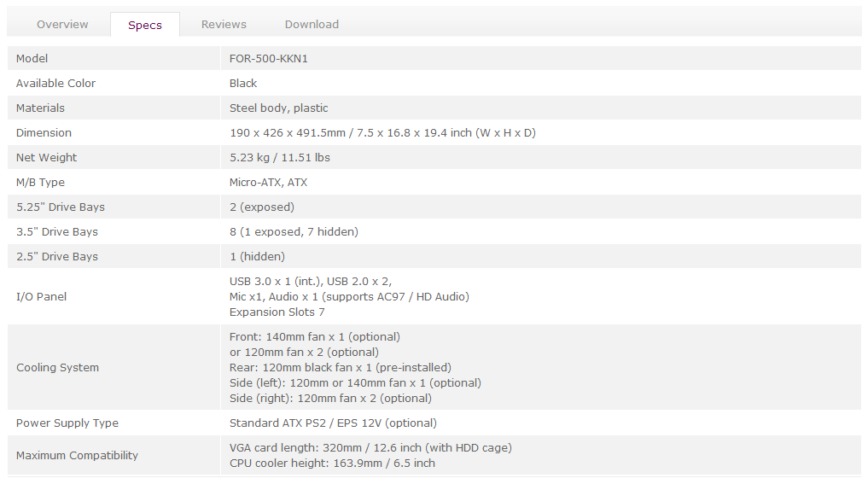Click the "Standard ATX PS2 / EPS 12V" value

coord(333,423)
